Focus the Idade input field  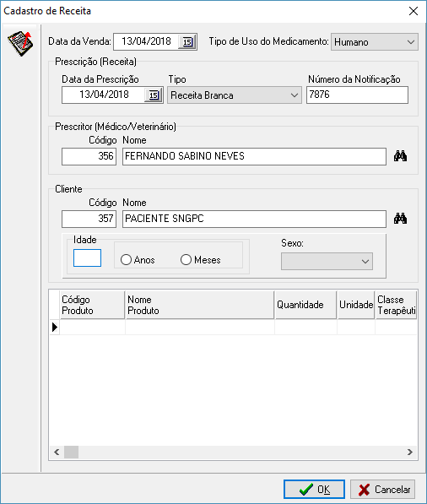tap(88, 257)
